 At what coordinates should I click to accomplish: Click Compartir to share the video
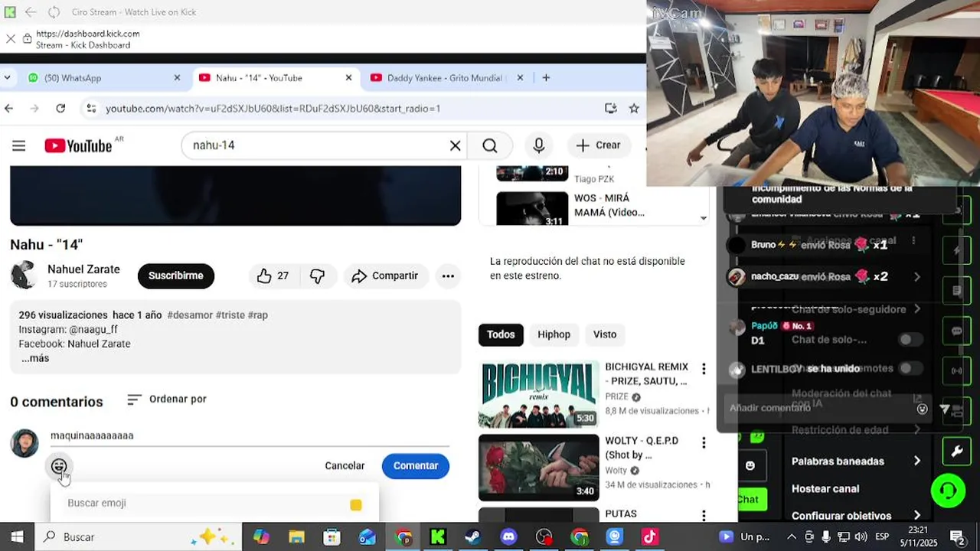(x=385, y=276)
